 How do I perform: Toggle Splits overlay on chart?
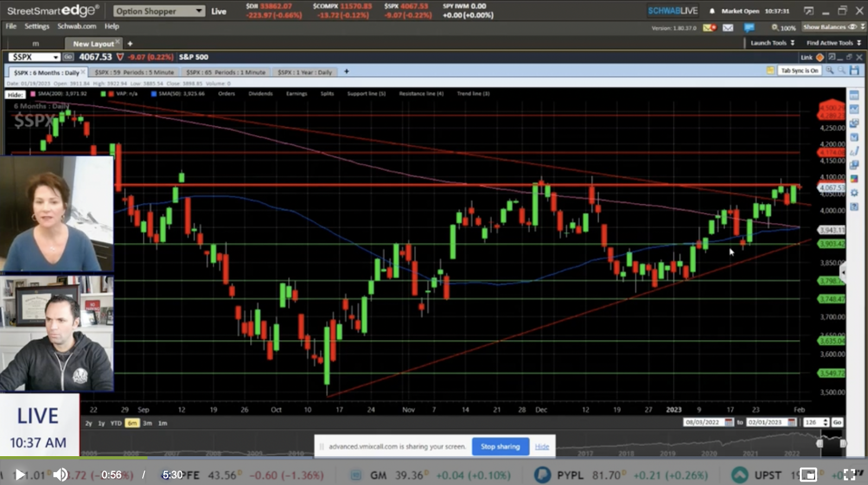coord(327,94)
